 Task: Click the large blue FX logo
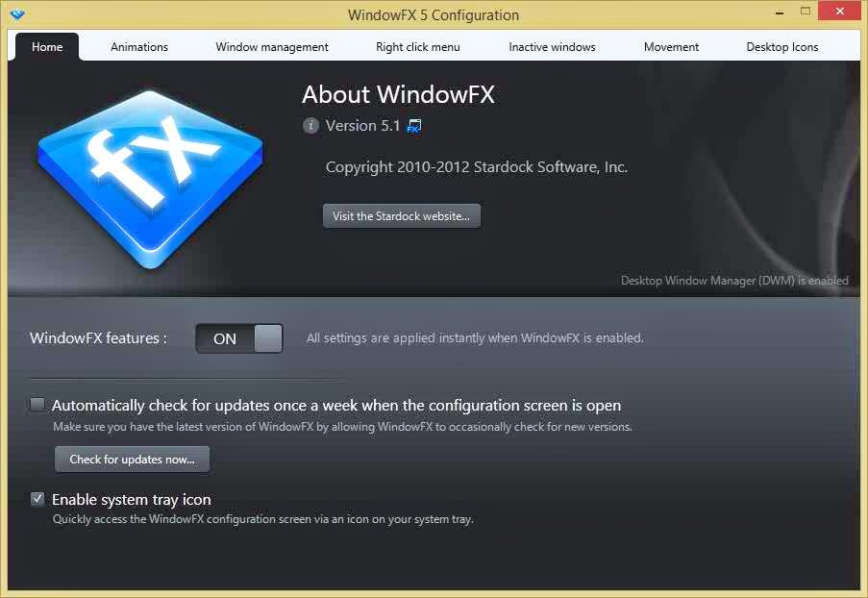click(151, 180)
